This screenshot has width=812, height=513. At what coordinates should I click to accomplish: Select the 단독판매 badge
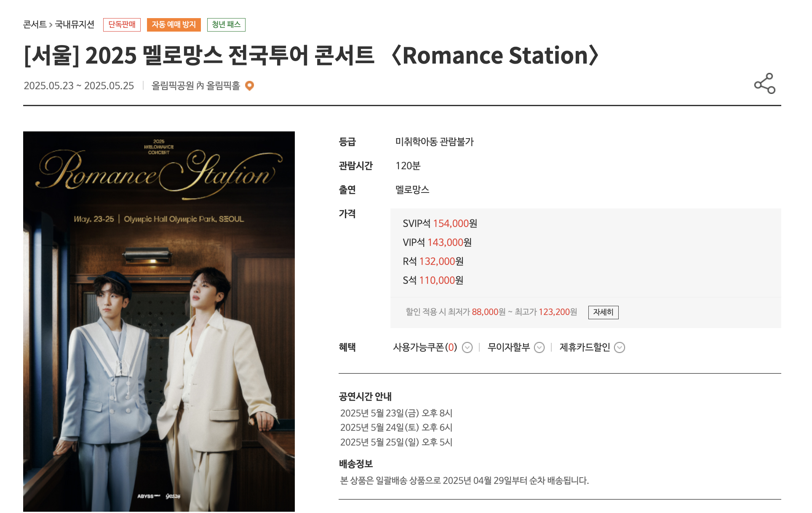122,24
